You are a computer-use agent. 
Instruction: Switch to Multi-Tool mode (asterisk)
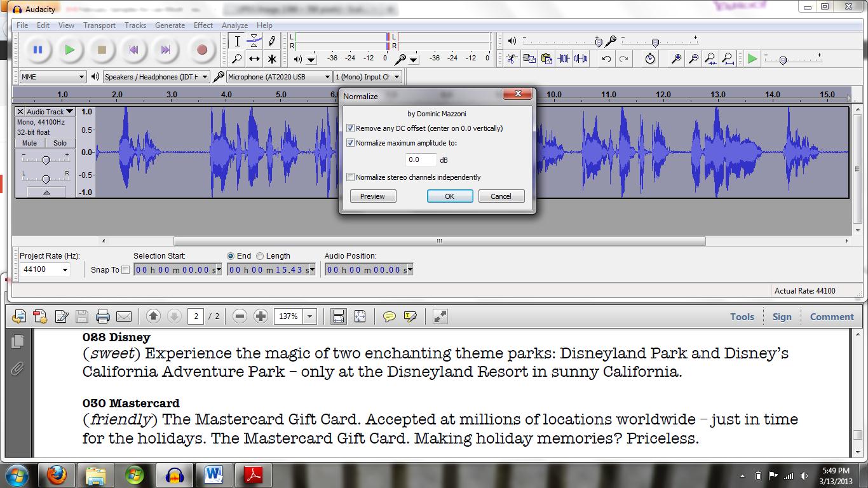[272, 58]
